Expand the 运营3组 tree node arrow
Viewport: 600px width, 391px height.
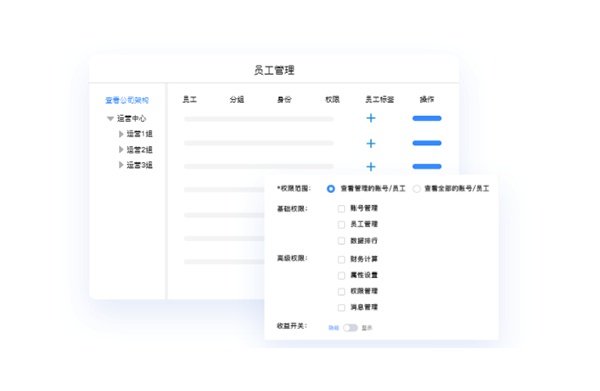coord(121,165)
